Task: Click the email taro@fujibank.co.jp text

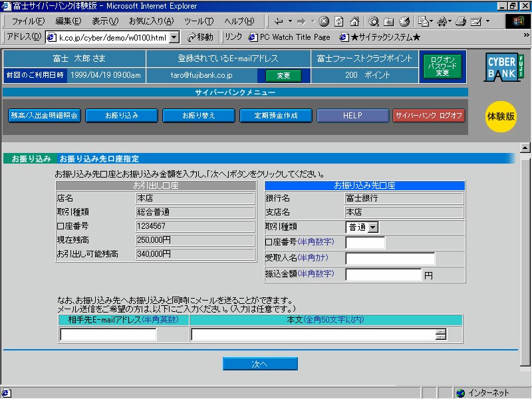Action: click(x=201, y=75)
